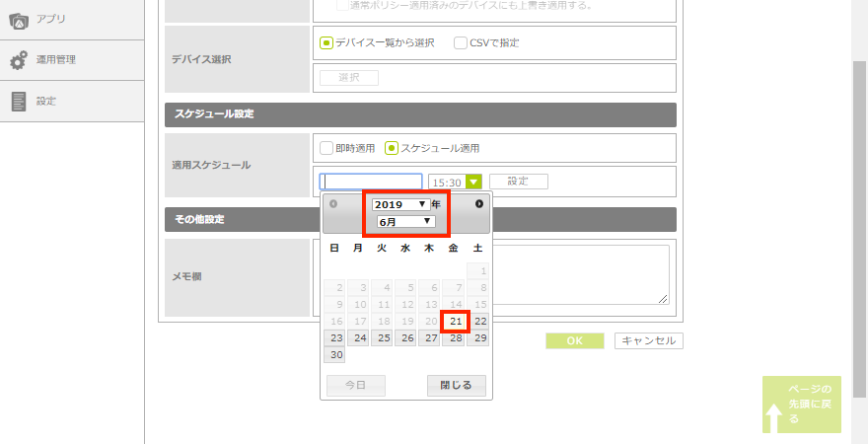Select スケジュール適用 option
This screenshot has width=868, height=444.
(x=392, y=148)
